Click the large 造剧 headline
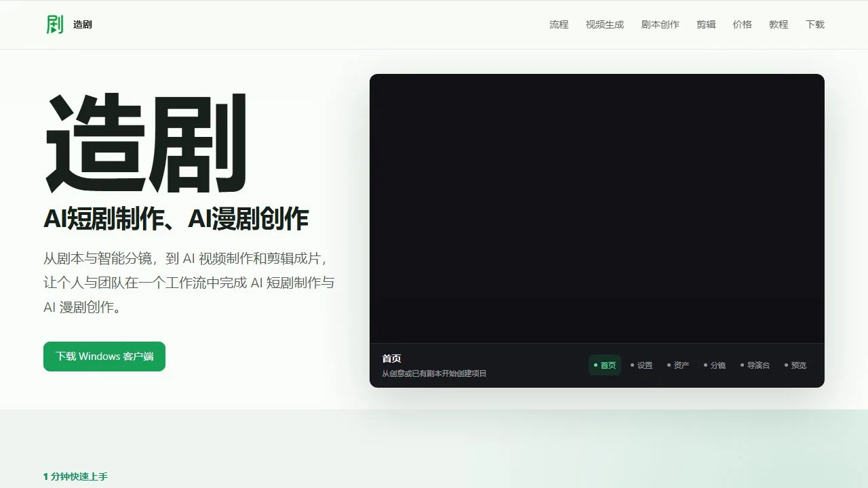 pyautogui.click(x=145, y=143)
